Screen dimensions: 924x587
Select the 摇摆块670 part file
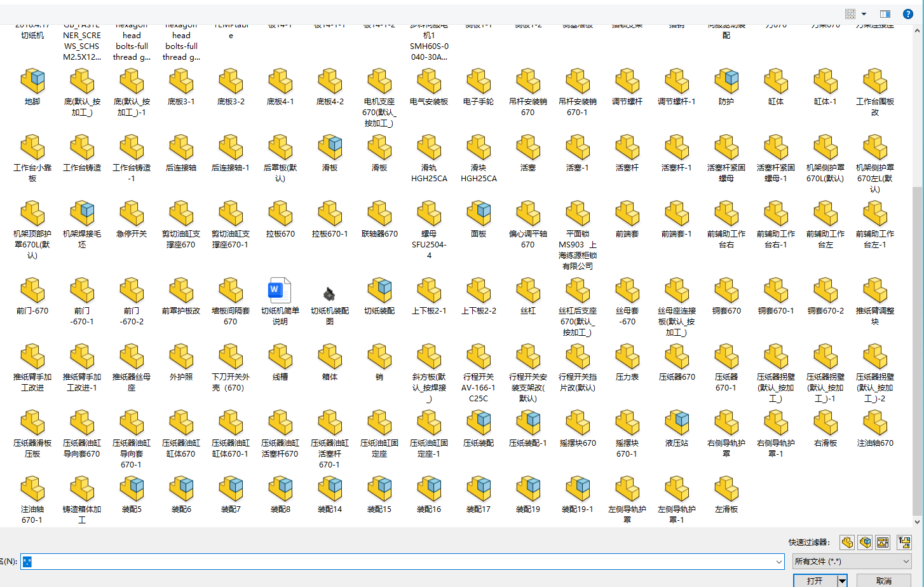tap(578, 430)
